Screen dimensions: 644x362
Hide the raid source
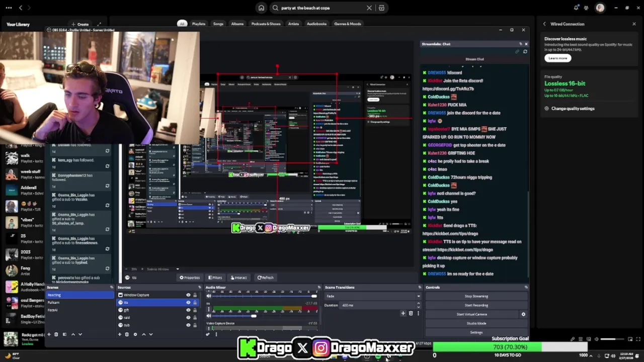tap(189, 318)
